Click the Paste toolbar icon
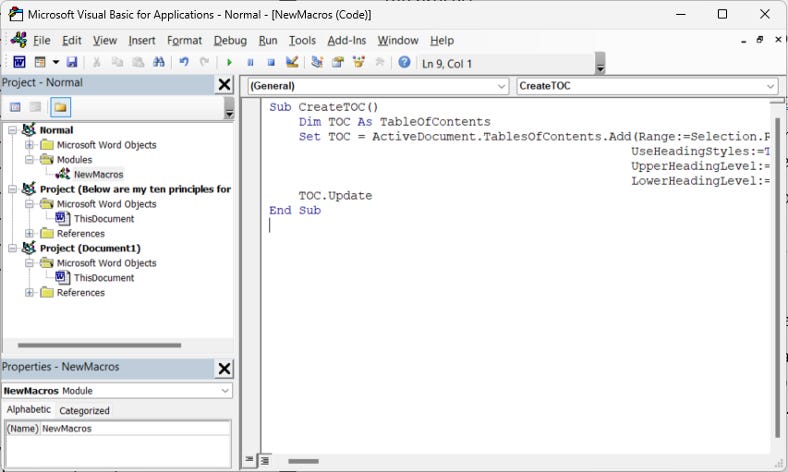This screenshot has height=472, width=788. (x=138, y=62)
